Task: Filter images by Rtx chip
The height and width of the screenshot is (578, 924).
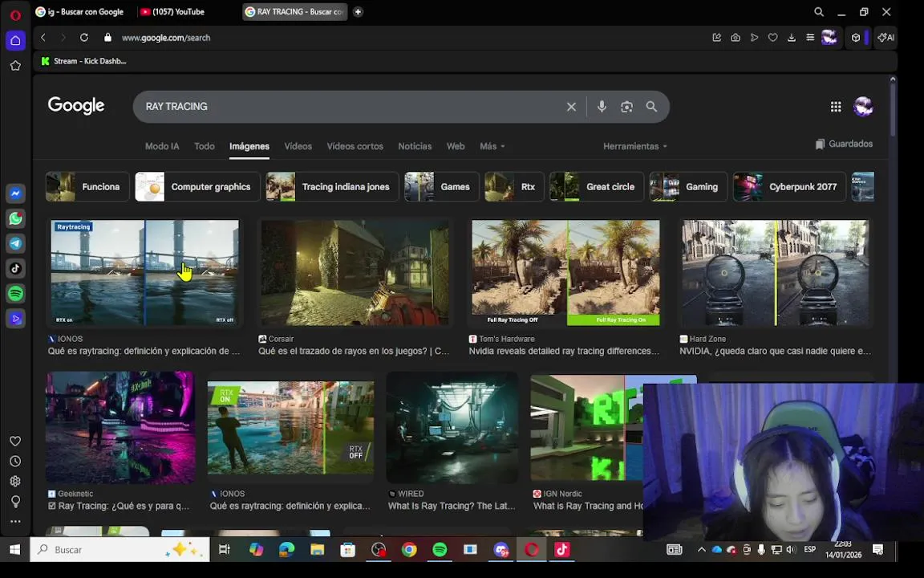Action: coord(514,186)
